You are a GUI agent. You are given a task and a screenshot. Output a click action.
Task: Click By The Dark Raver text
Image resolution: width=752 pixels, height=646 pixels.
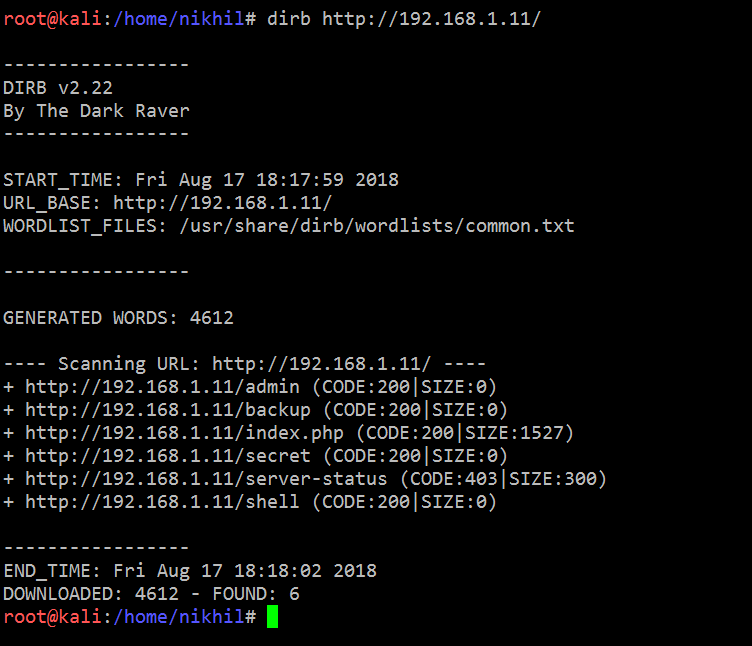point(96,111)
